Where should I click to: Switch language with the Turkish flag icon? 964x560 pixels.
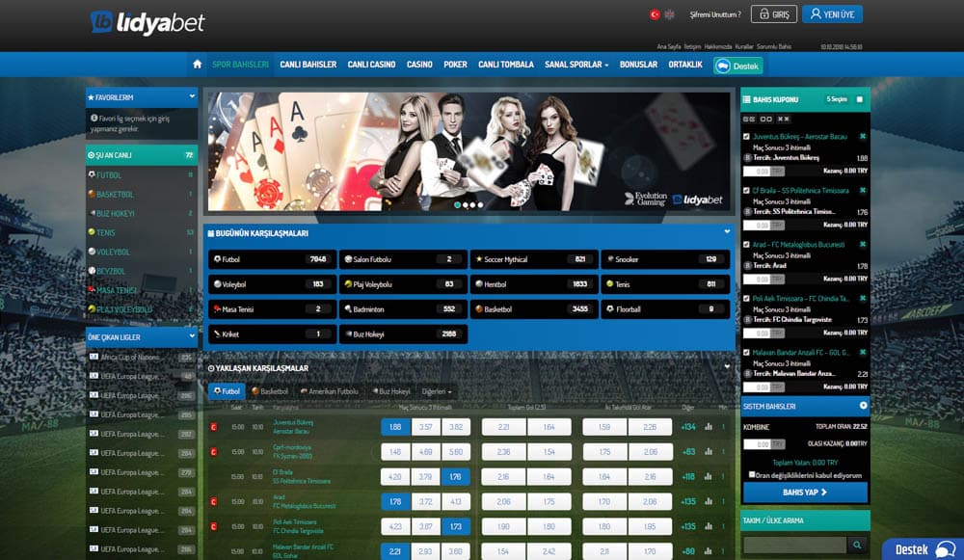pyautogui.click(x=655, y=14)
